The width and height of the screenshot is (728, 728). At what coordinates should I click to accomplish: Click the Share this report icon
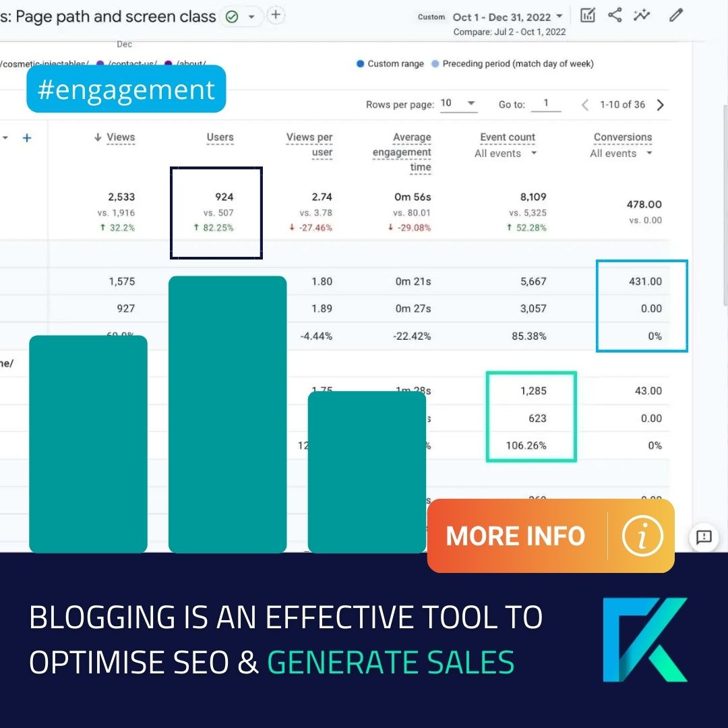(614, 15)
